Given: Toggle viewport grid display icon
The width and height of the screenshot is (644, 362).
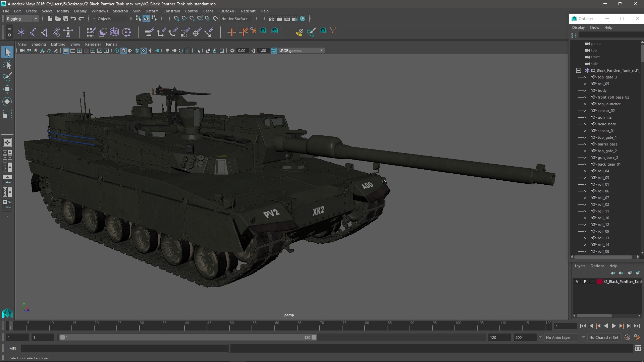Looking at the screenshot, I should [66, 51].
